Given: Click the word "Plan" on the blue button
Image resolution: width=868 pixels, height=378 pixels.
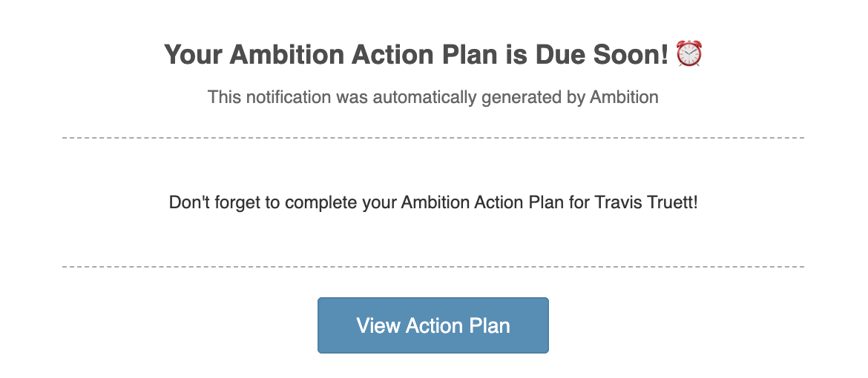Looking at the screenshot, I should (x=490, y=325).
